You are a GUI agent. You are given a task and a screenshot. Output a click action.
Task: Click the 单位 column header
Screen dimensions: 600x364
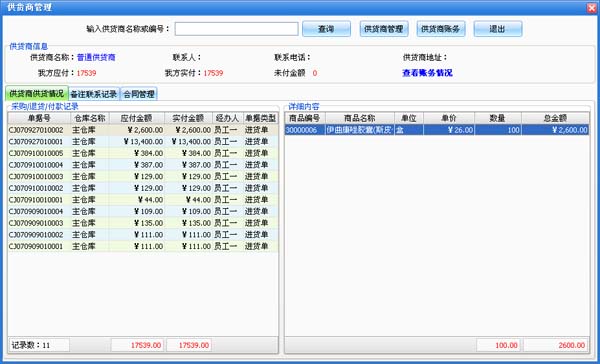tap(409, 118)
